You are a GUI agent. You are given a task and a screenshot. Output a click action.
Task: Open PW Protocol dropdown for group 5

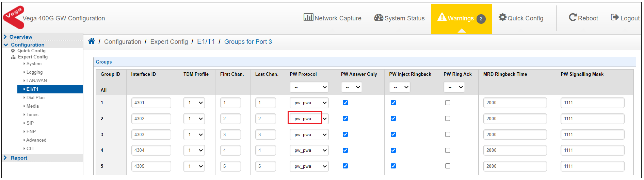point(309,166)
